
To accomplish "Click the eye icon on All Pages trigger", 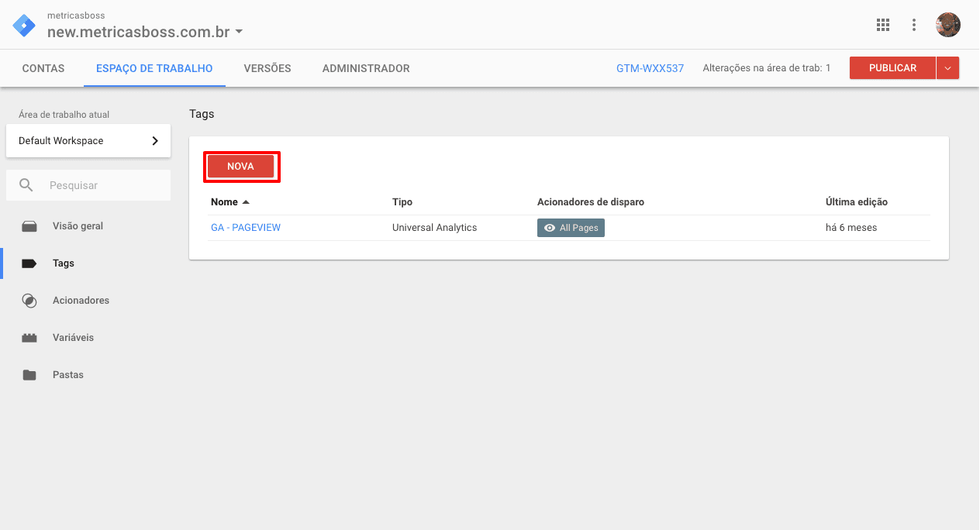I will pos(549,227).
